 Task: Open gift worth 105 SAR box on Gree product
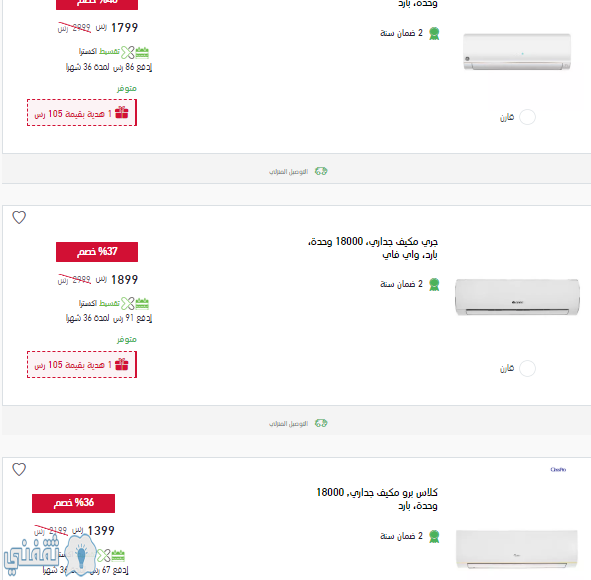point(82,364)
